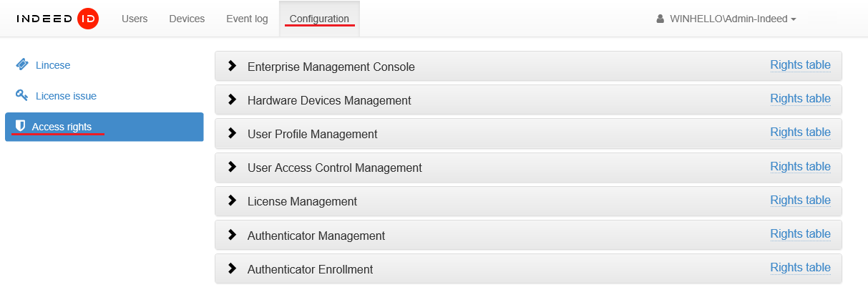
Task: Expand Enterprise Management Console chevron
Action: point(232,66)
